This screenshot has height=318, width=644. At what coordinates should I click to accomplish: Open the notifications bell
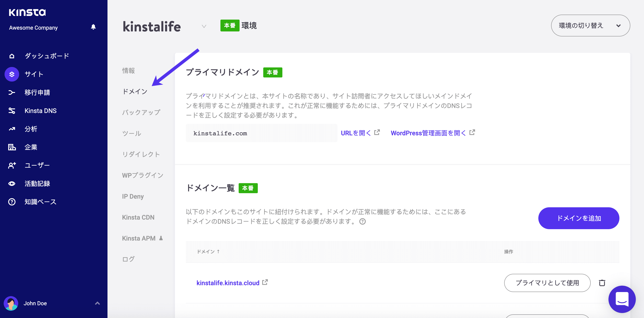(93, 27)
